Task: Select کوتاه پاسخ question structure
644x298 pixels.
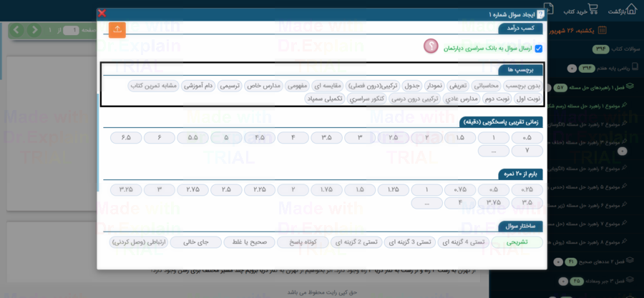Action: pyautogui.click(x=303, y=242)
